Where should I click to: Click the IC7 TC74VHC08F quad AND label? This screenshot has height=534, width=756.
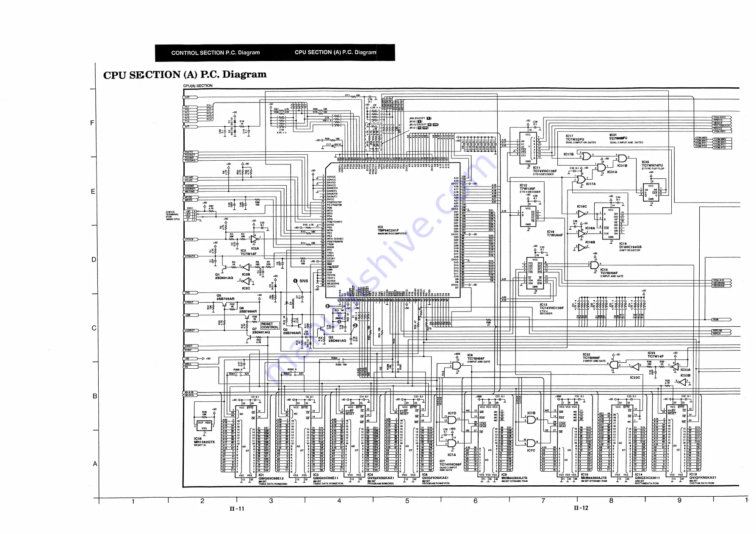pos(451,466)
